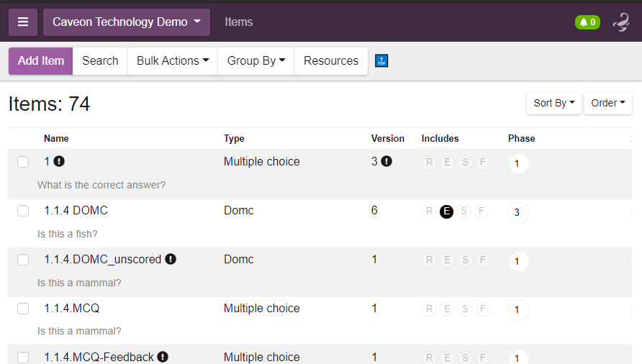
Task: Click the E badge for 1.1.4.MCQ
Action: [447, 309]
